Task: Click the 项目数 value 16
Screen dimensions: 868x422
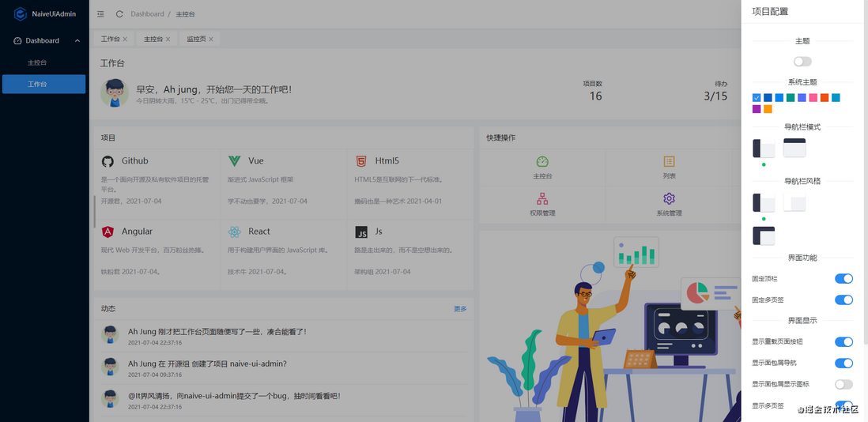Action: (595, 96)
